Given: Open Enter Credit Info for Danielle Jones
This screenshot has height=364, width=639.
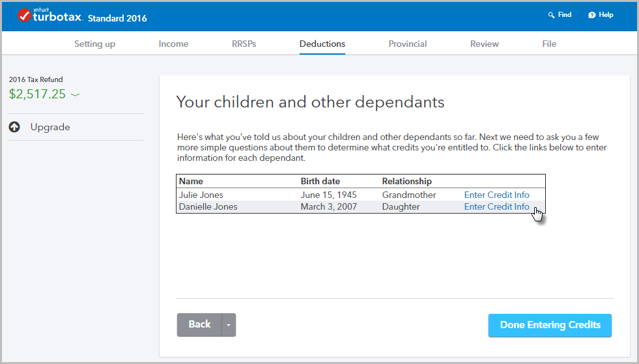Looking at the screenshot, I should [x=496, y=206].
